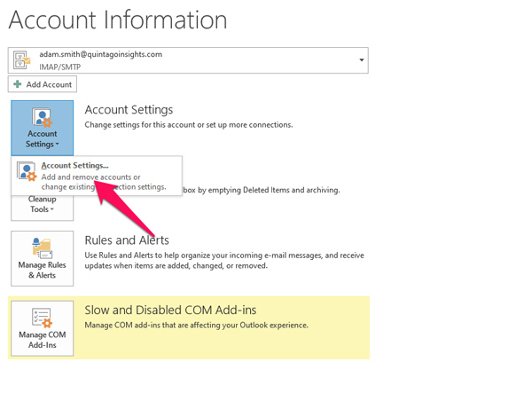This screenshot has width=532, height=393.
Task: Click the icon in the Account Settings menu item
Action: (27, 171)
